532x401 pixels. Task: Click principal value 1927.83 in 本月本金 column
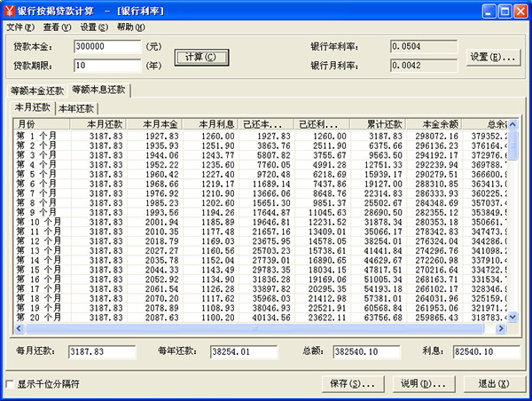click(x=162, y=136)
